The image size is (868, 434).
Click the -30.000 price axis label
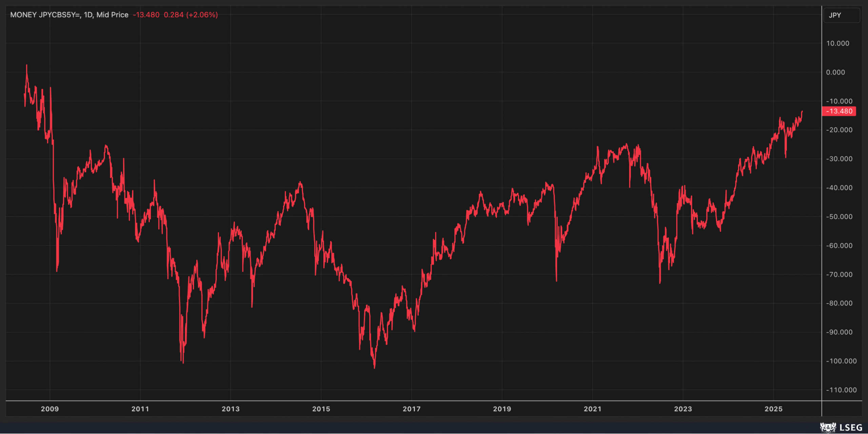pos(839,159)
